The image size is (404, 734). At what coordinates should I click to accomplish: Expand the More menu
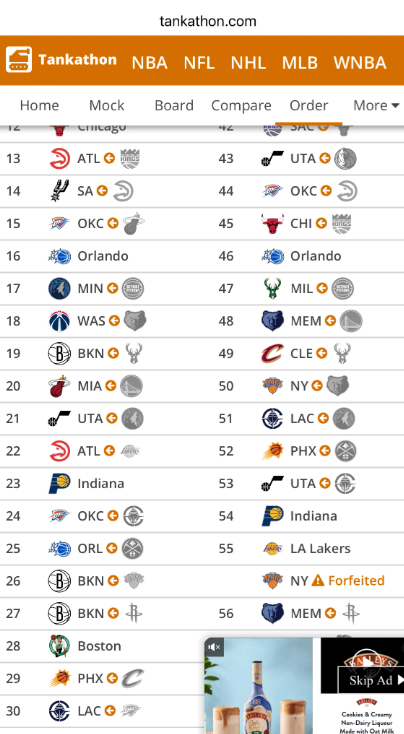pyautogui.click(x=376, y=105)
